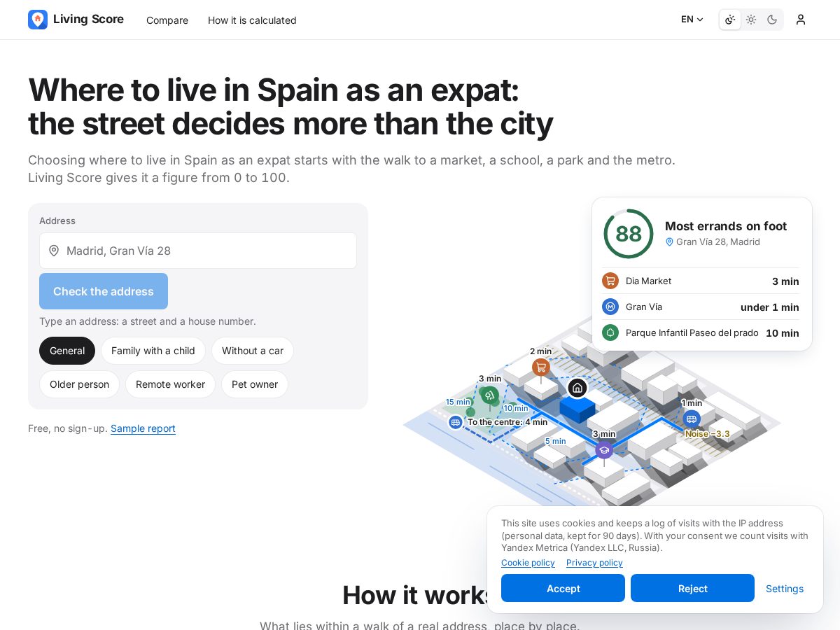Viewport: 840px width, 630px height.
Task: Click the '15 min' map label
Action: [458, 402]
